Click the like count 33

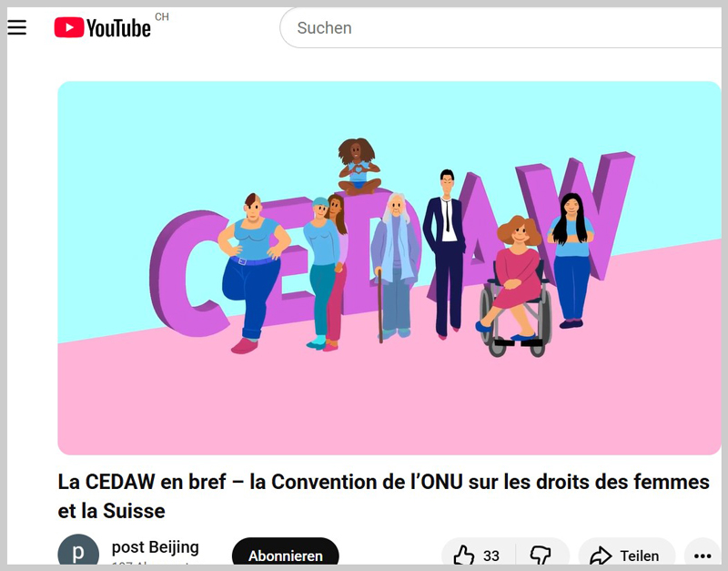pos(491,556)
